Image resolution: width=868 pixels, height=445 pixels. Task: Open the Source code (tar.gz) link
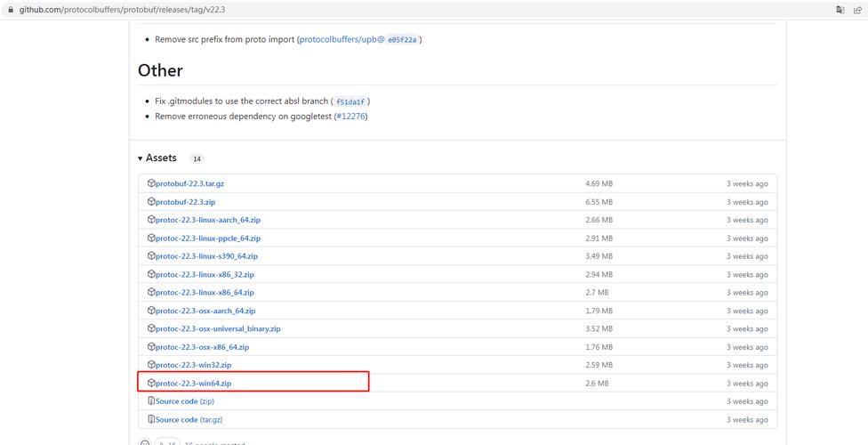click(x=189, y=420)
